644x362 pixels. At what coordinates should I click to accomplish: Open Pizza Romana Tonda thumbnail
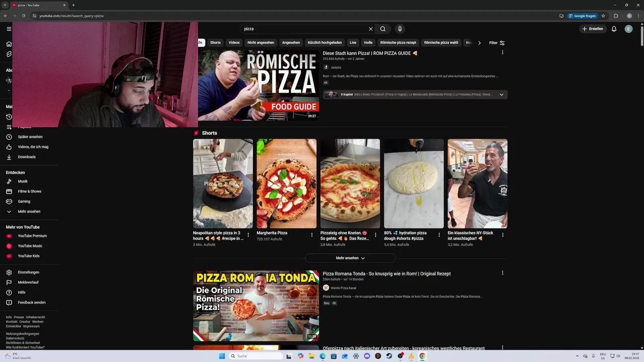[256, 306]
